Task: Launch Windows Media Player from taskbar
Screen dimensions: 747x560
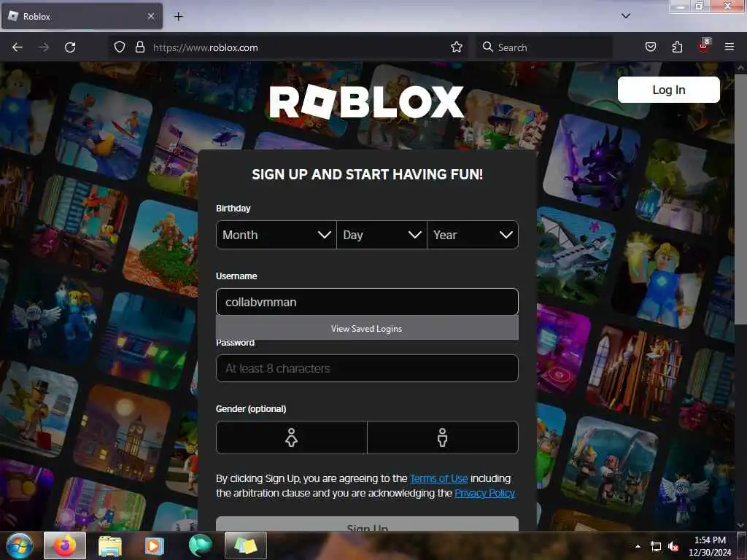Action: [x=154, y=546]
